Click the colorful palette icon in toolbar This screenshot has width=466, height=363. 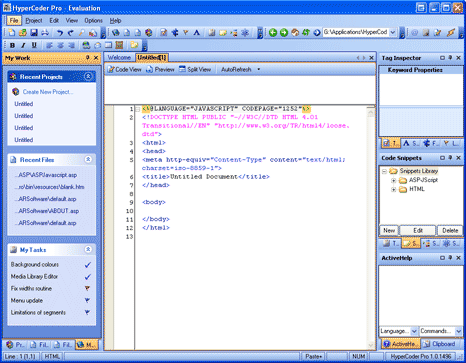click(x=149, y=33)
